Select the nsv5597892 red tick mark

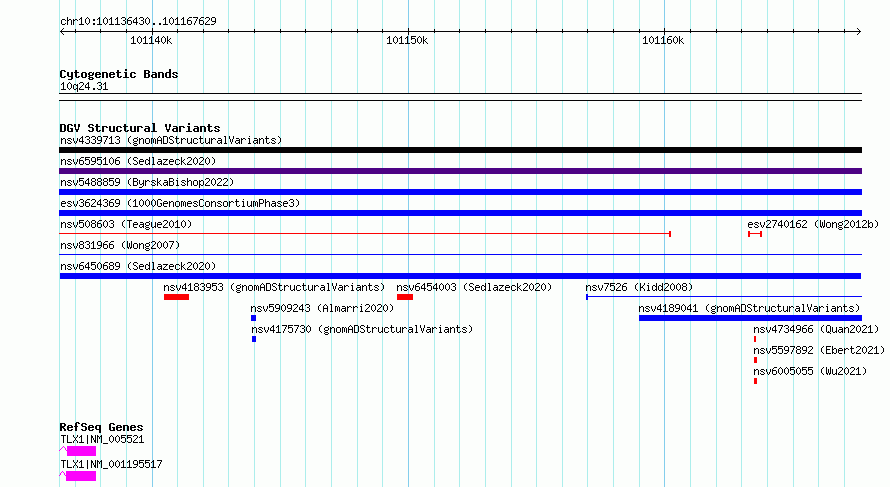[x=755, y=360]
